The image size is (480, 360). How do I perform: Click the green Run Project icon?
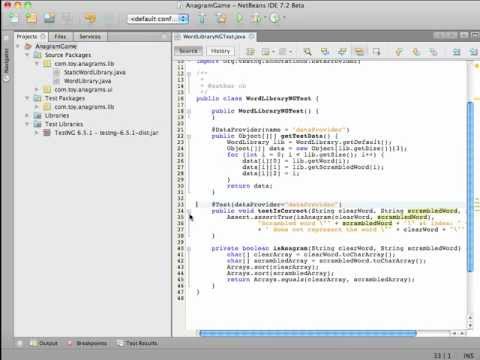click(x=239, y=18)
